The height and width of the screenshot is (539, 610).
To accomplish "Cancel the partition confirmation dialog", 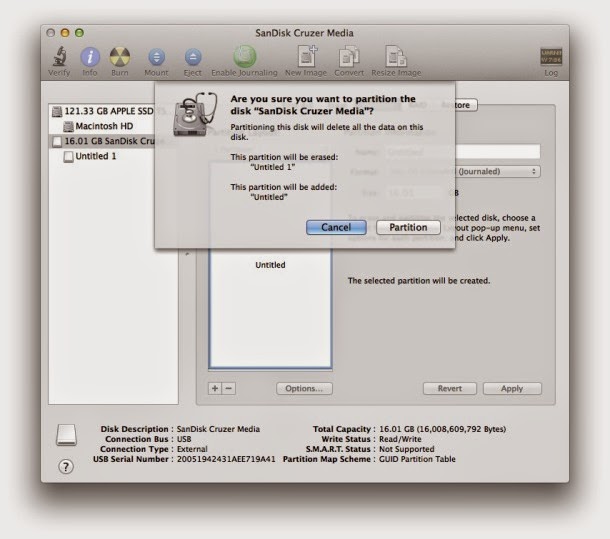I will point(336,227).
